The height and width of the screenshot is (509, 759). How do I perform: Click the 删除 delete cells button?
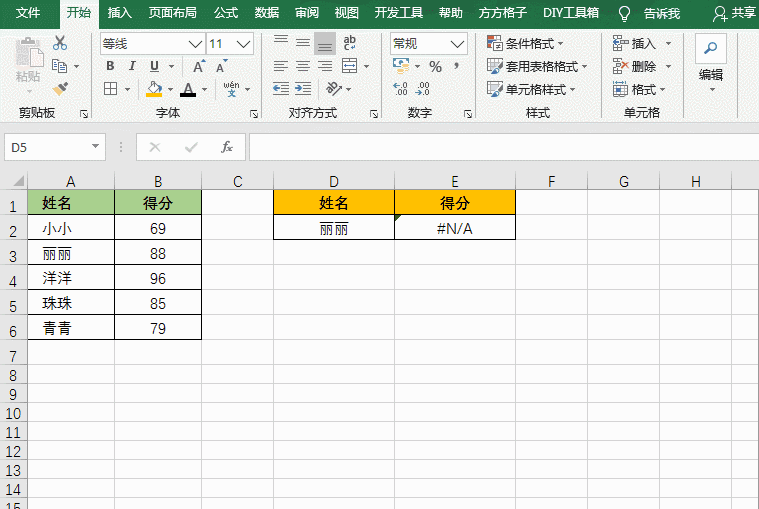click(x=635, y=66)
